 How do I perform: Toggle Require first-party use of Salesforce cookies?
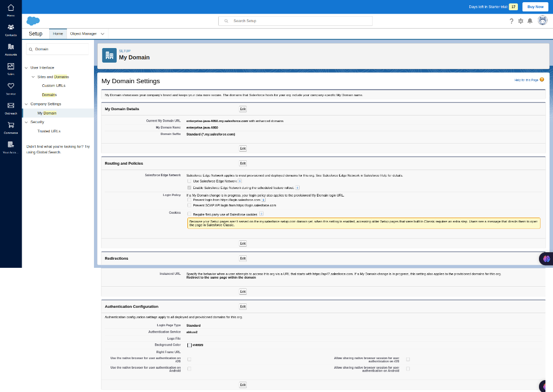tap(189, 214)
